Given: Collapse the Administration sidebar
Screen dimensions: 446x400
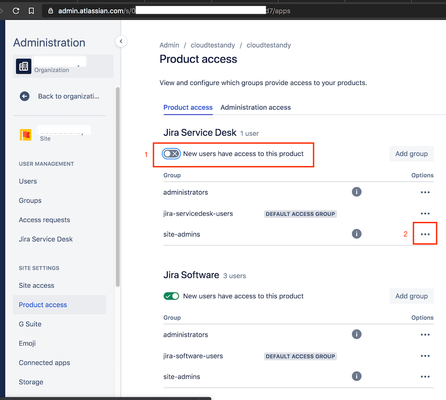Looking at the screenshot, I should coord(121,41).
